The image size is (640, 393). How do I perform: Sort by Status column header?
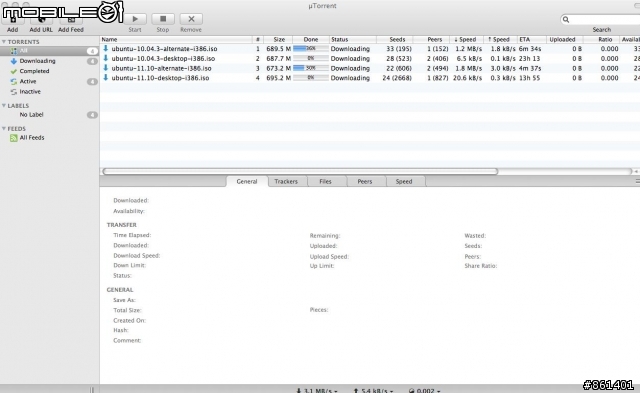[353, 40]
